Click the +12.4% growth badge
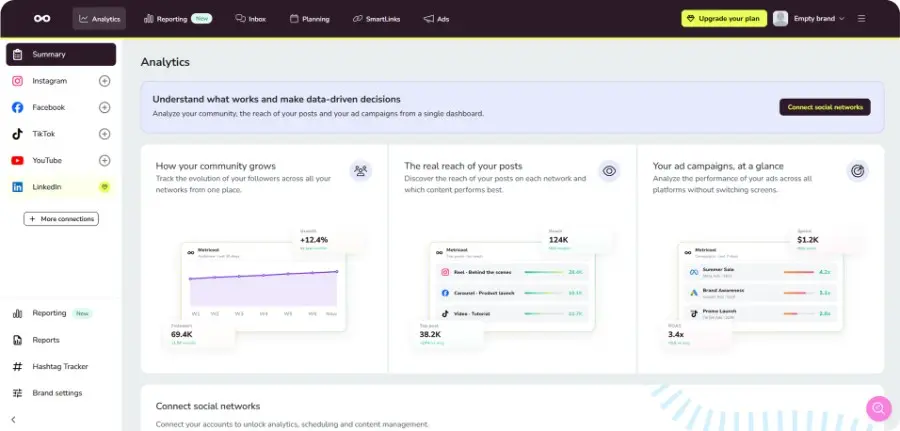900x431 pixels. [327, 240]
